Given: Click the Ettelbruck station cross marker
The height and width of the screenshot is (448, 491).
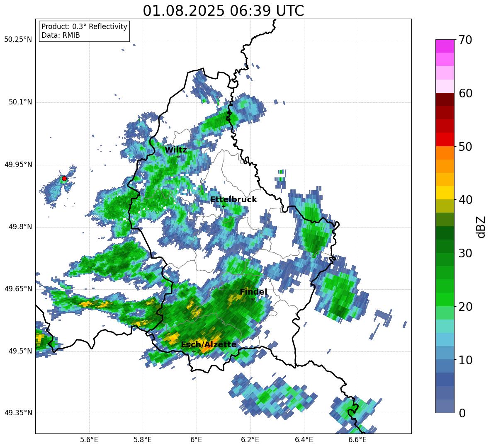Looking at the screenshot, I should point(224,206).
